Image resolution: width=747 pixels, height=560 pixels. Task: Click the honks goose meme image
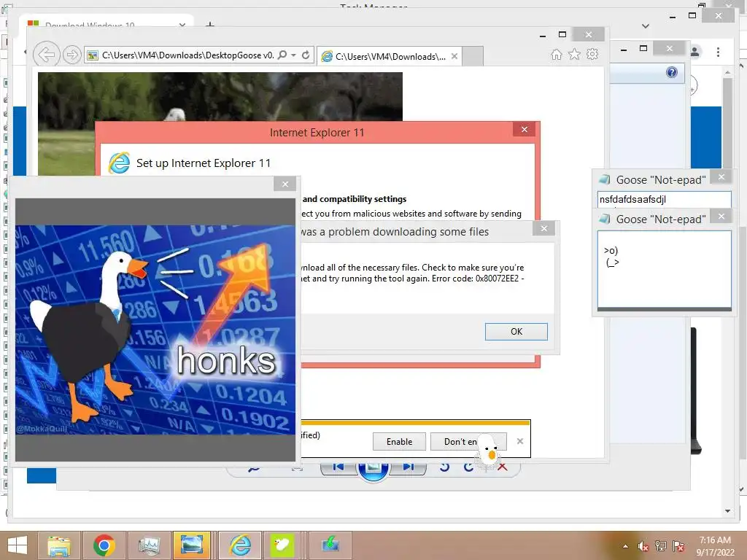point(155,330)
